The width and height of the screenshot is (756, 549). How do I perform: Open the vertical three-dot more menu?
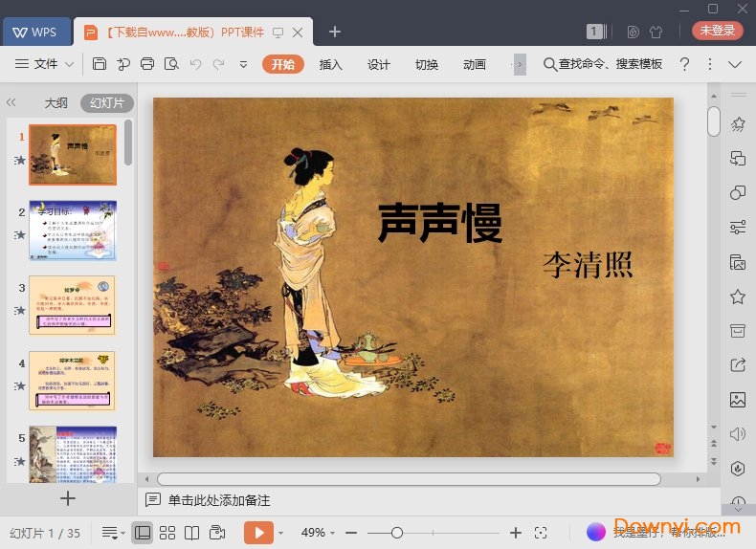(x=710, y=64)
